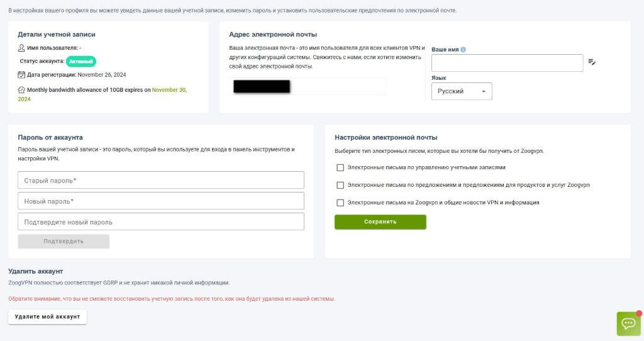The width and height of the screenshot is (644, 341).
Task: Check the general VPN news emails box
Action: [x=340, y=203]
